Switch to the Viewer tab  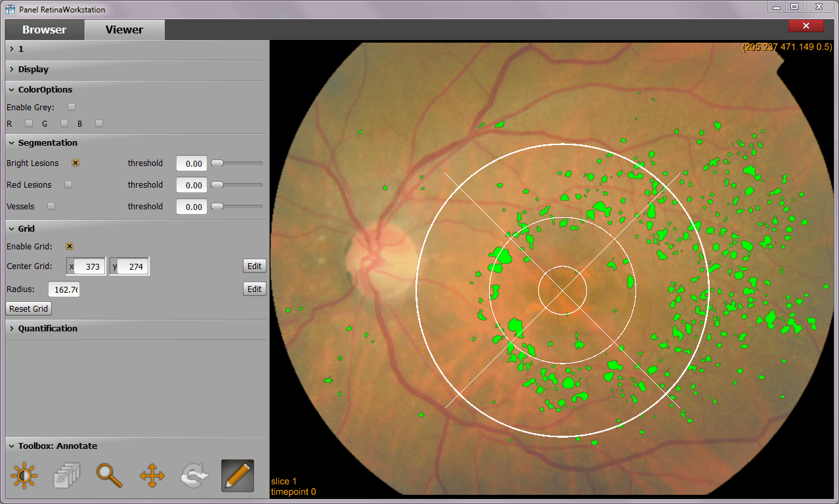(x=124, y=30)
